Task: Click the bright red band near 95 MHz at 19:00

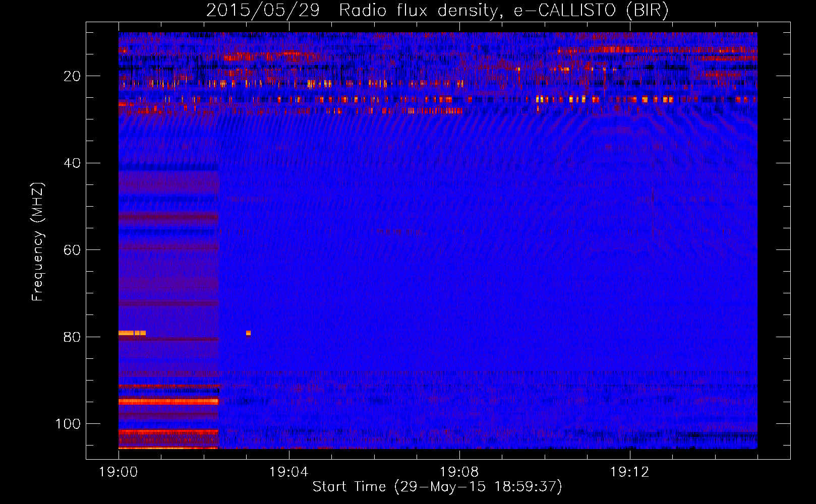Action: coord(168,402)
